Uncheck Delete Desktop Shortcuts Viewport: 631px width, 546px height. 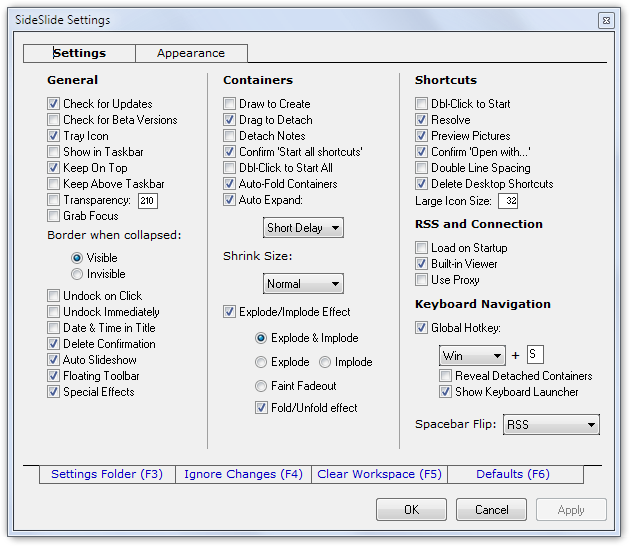tap(421, 184)
